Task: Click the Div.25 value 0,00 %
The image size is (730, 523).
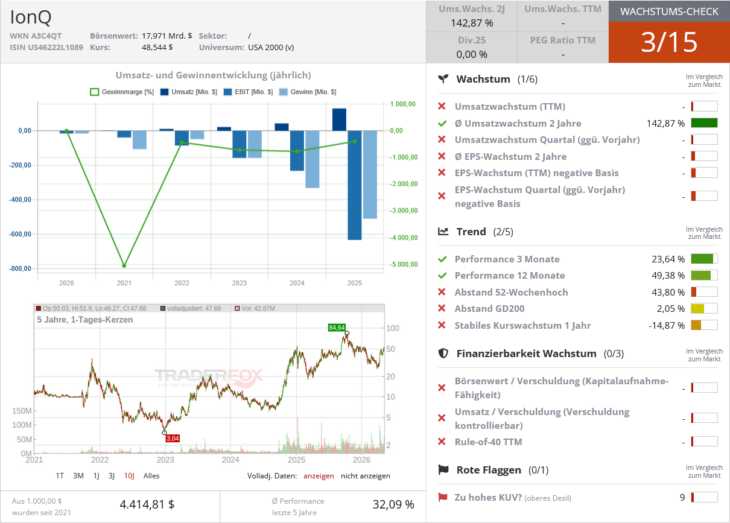Action: [472, 54]
